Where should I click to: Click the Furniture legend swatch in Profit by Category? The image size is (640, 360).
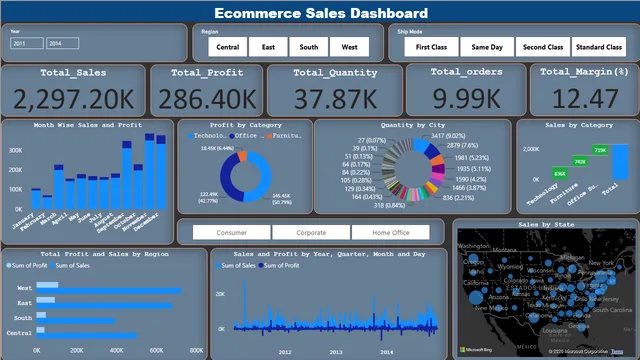pyautogui.click(x=269, y=136)
